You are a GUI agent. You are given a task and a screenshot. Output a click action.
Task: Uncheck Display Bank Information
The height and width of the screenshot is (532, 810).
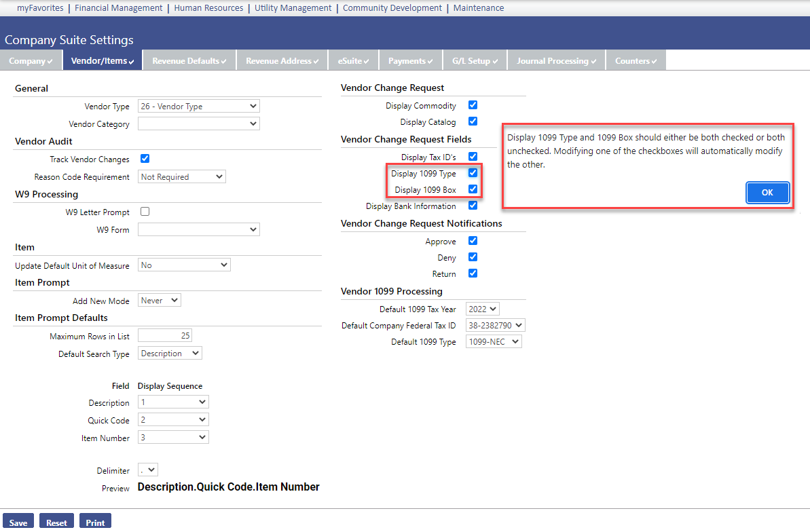click(473, 206)
